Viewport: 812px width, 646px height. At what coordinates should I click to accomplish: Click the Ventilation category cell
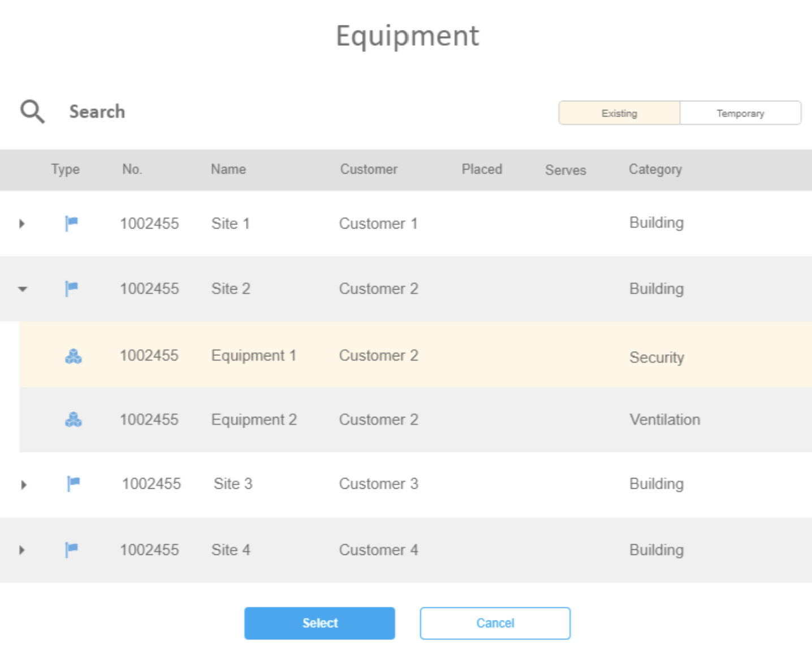tap(665, 420)
